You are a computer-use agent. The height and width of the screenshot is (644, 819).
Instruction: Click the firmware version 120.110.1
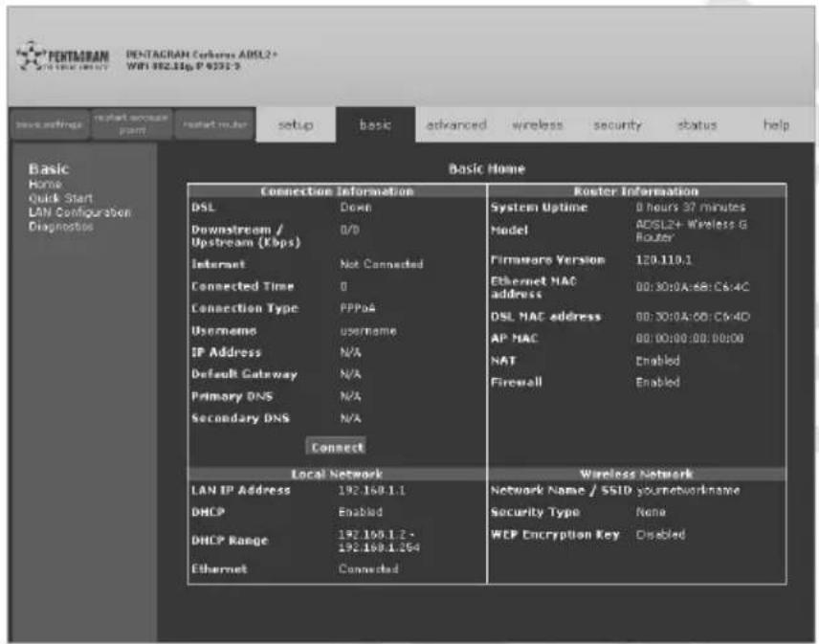(663, 260)
